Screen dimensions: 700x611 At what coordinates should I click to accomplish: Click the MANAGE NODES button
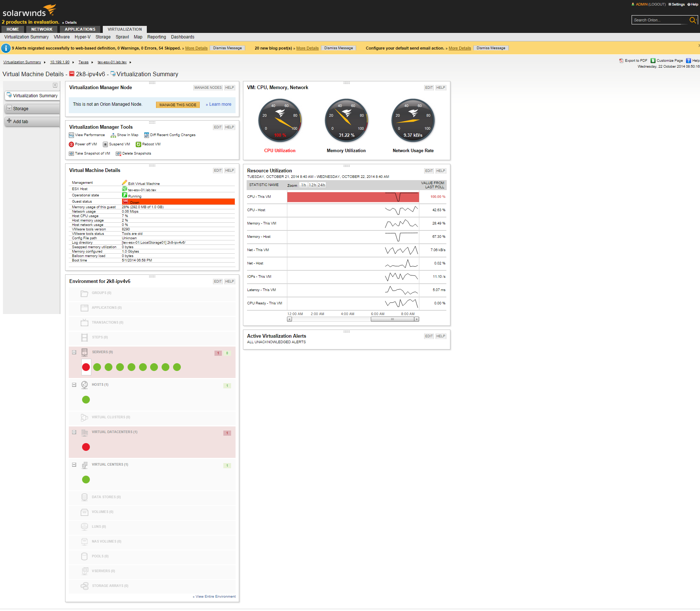point(208,88)
